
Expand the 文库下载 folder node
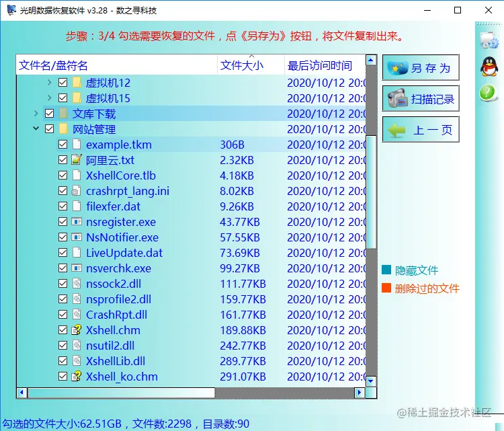tap(36, 113)
